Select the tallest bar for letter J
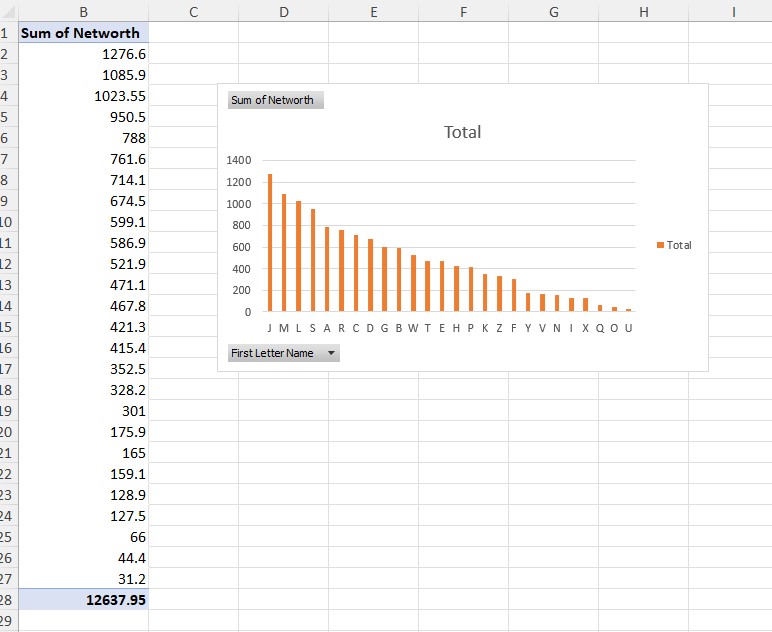The width and height of the screenshot is (772, 632). click(270, 243)
